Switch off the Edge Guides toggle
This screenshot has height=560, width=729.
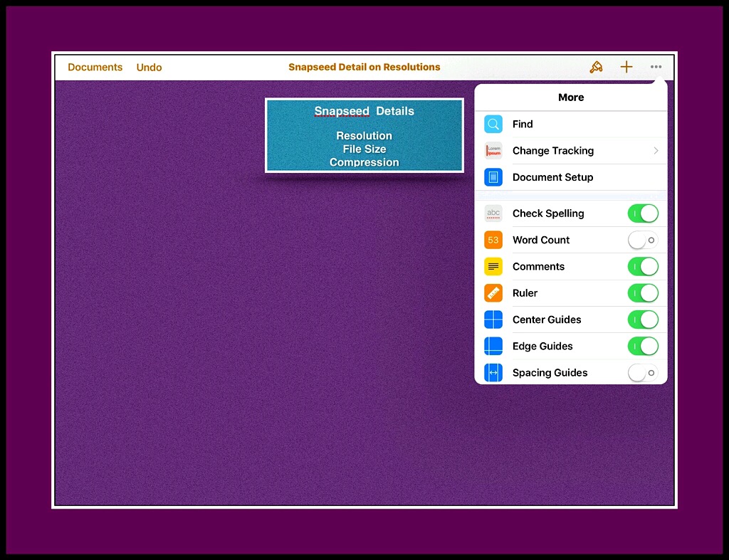(x=642, y=346)
